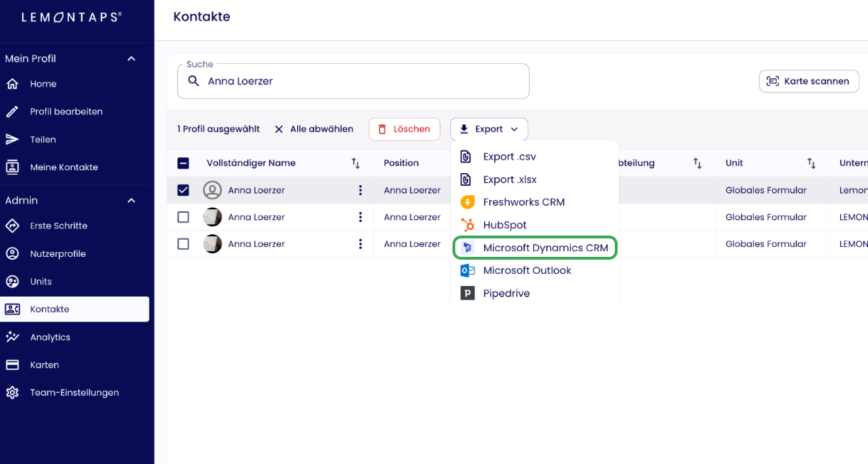Click the Team-Einstellungen gear icon

point(12,392)
